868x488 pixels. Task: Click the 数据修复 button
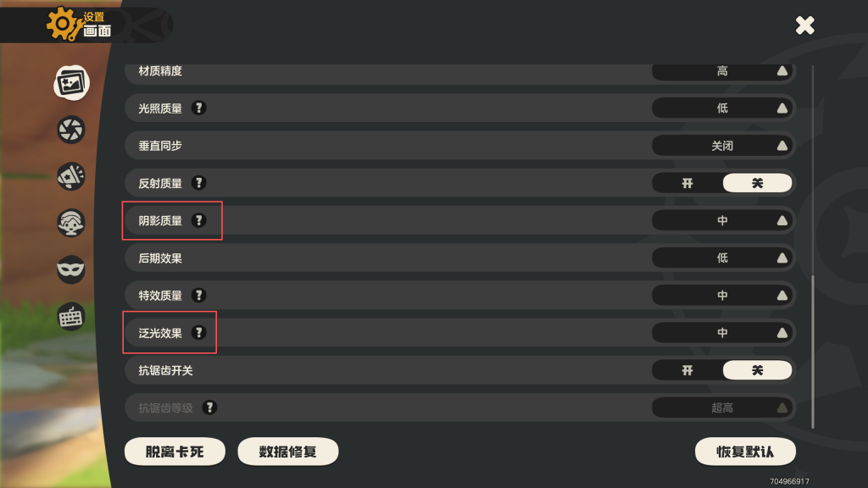point(288,452)
